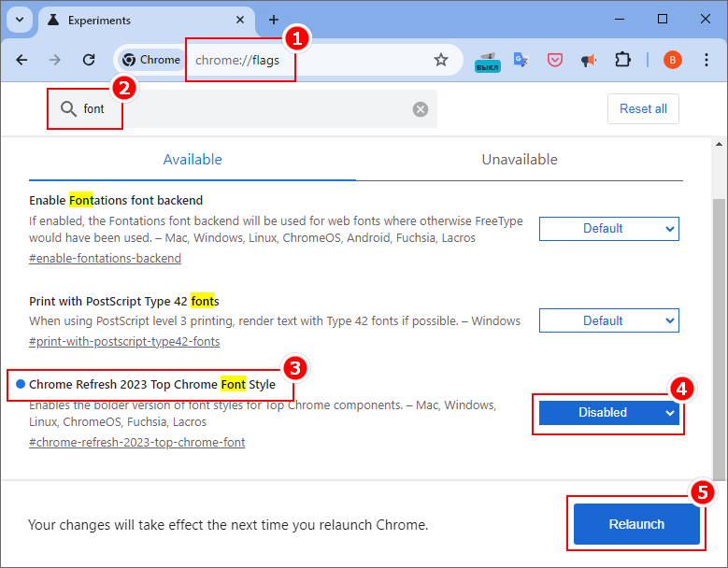Click the Relaunch button
728x568 pixels.
[636, 524]
